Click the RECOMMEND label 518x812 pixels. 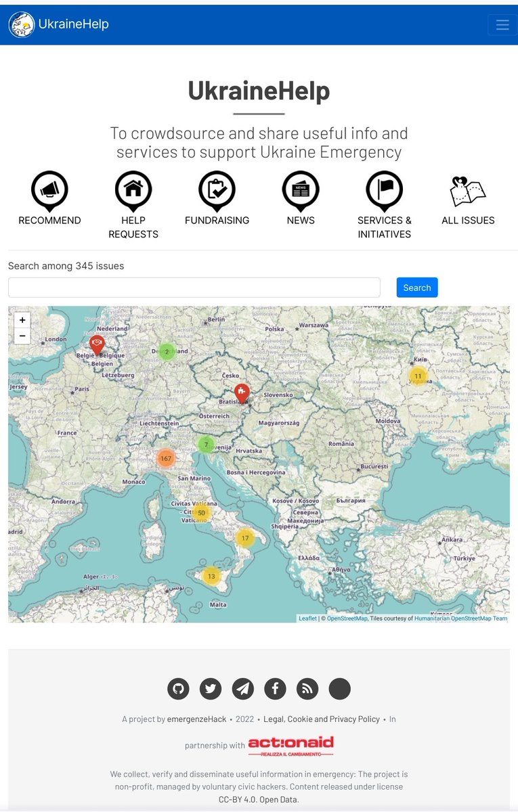click(x=49, y=221)
